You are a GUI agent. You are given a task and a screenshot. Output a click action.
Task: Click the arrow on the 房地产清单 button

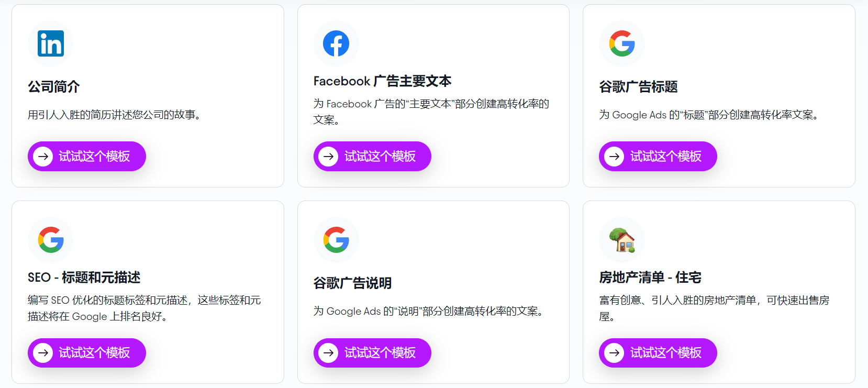coord(614,353)
